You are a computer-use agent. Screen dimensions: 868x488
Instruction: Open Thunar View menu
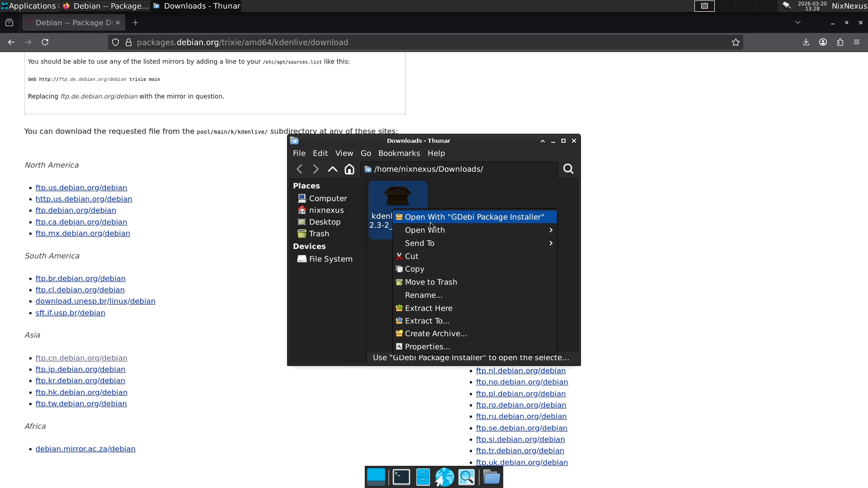tap(344, 153)
